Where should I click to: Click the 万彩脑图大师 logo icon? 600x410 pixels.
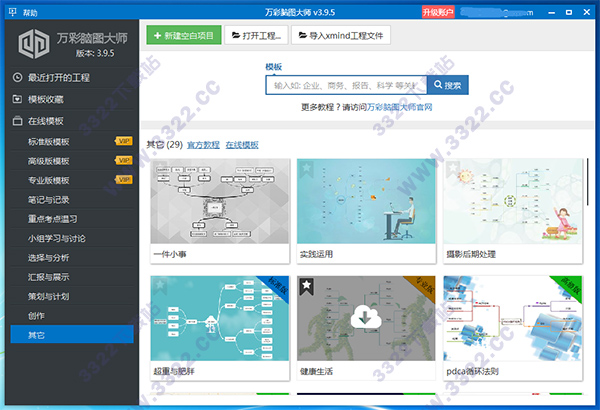[x=34, y=44]
